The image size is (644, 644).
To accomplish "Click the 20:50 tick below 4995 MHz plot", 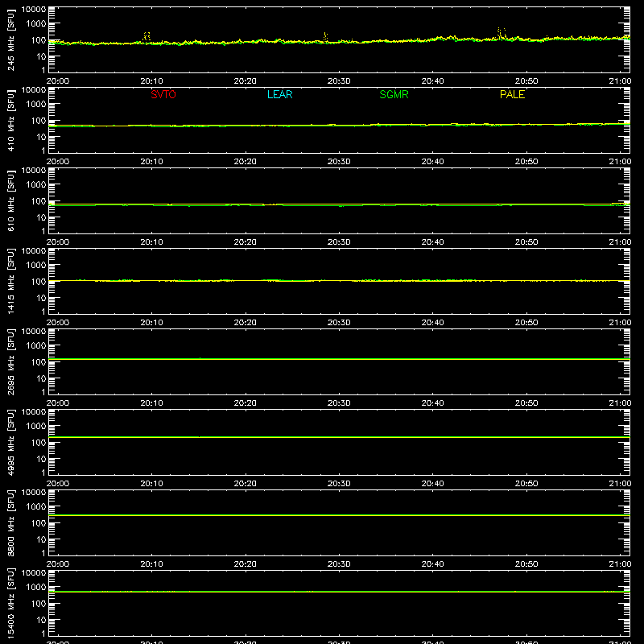I will click(x=526, y=484).
